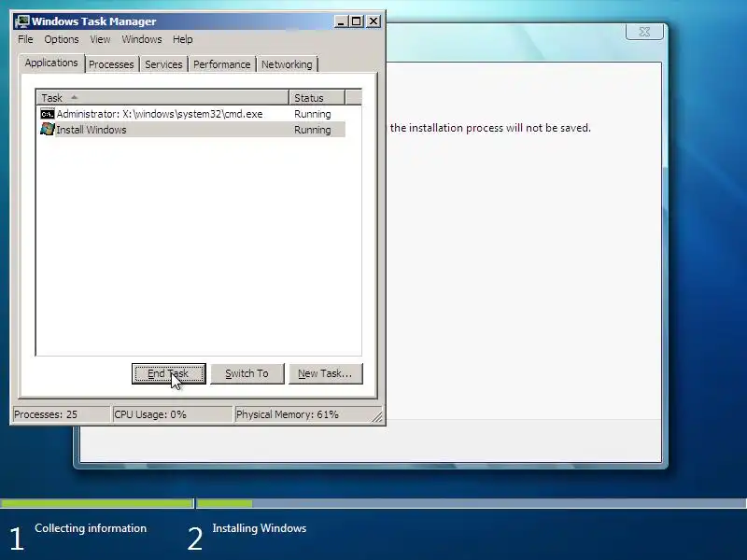The image size is (747, 560).
Task: Open the Options menu
Action: 62,39
